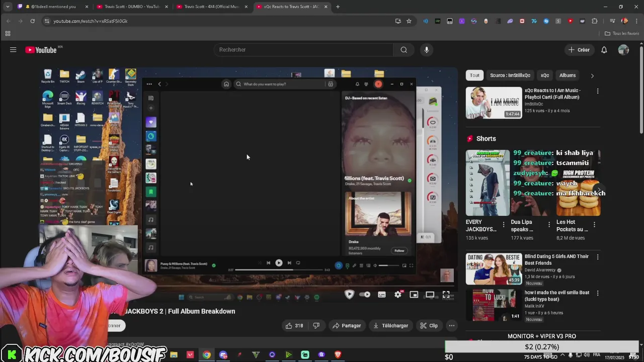
Task: Click the Spotify track progress bar
Action: point(279,270)
